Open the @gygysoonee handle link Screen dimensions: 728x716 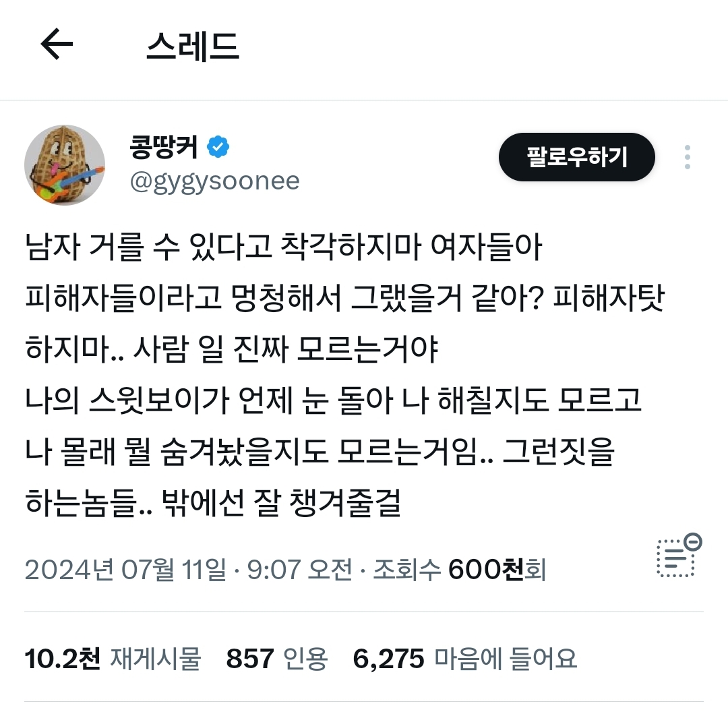[214, 181]
